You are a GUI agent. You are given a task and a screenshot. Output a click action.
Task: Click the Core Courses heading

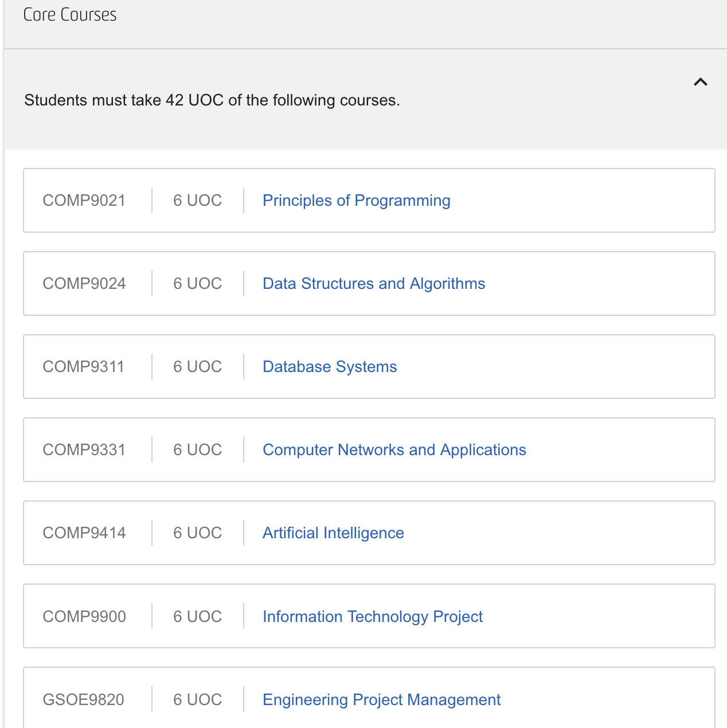(69, 15)
